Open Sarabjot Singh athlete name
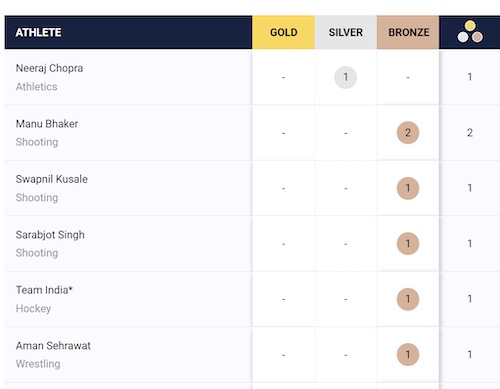Image resolution: width=500 pixels, height=389 pixels. pos(50,235)
